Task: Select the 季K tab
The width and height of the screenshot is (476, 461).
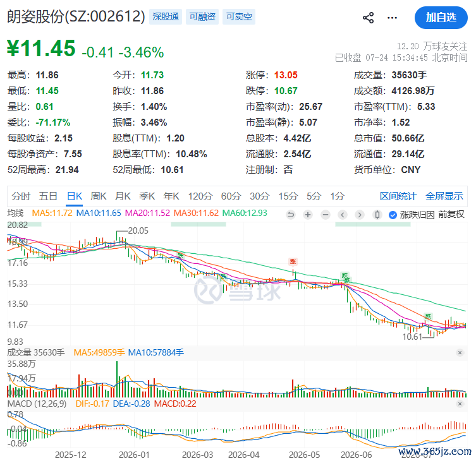Action: [147, 196]
